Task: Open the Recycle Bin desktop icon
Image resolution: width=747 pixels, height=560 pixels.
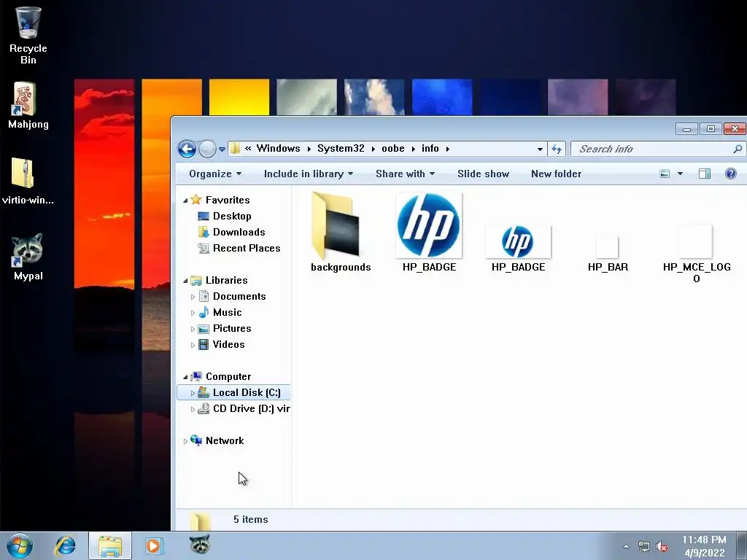Action: [x=28, y=35]
